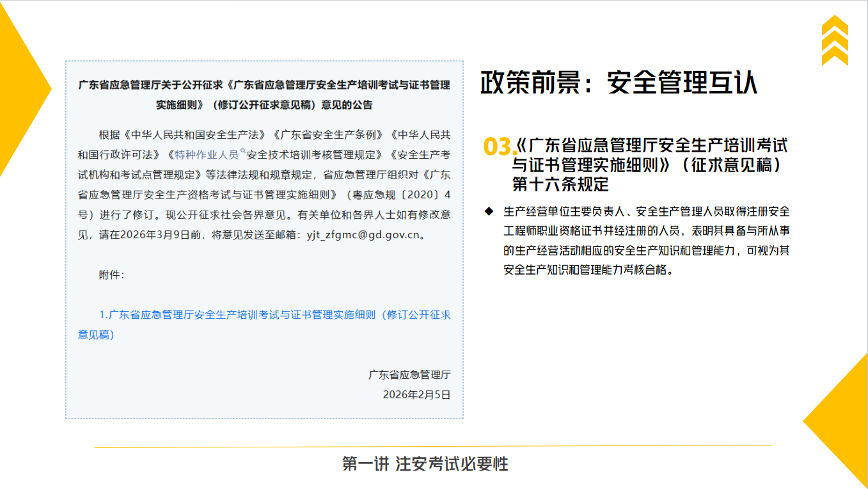This screenshot has height=489, width=868.
Task: Click the yellow triangle on the left edge
Action: (19, 90)
